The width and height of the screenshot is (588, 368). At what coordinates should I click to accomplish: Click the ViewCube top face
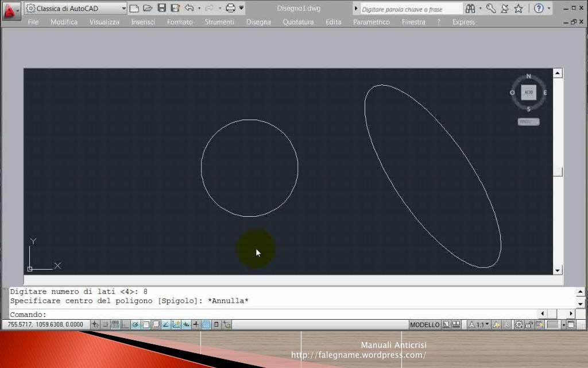528,93
